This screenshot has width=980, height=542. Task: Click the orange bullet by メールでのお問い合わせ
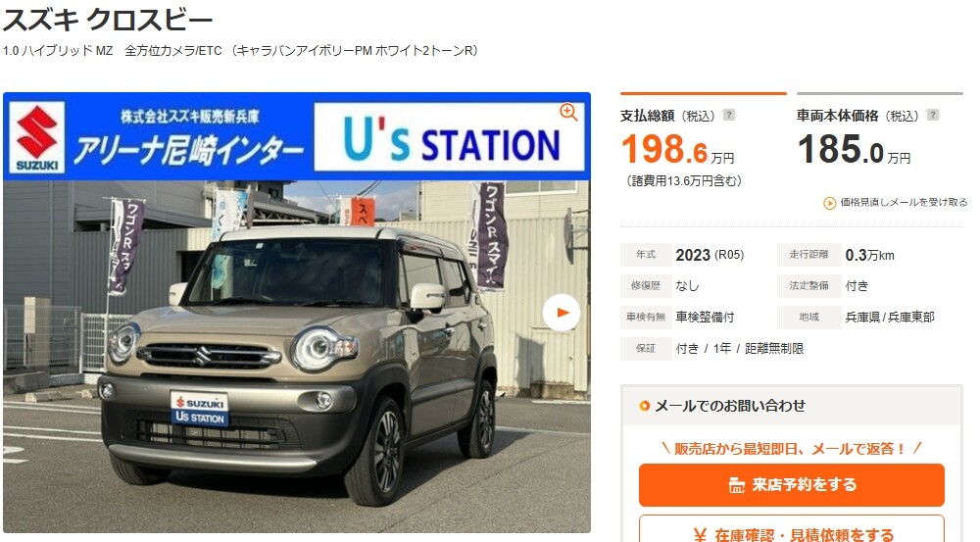pos(645,407)
